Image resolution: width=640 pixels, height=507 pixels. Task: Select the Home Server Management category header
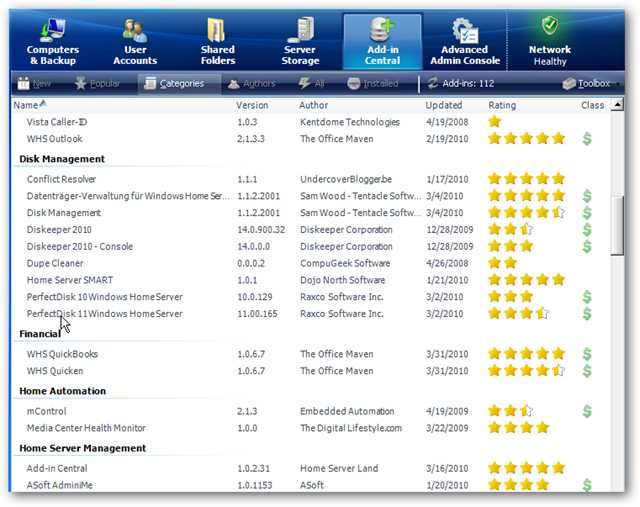tap(82, 448)
